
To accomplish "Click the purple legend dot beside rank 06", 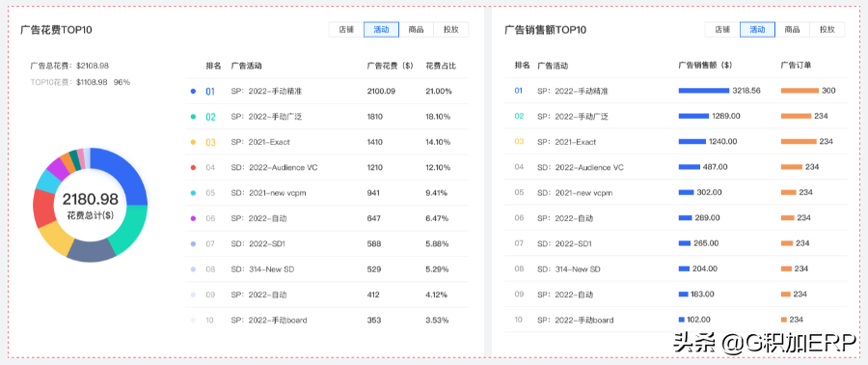I will pos(193,218).
